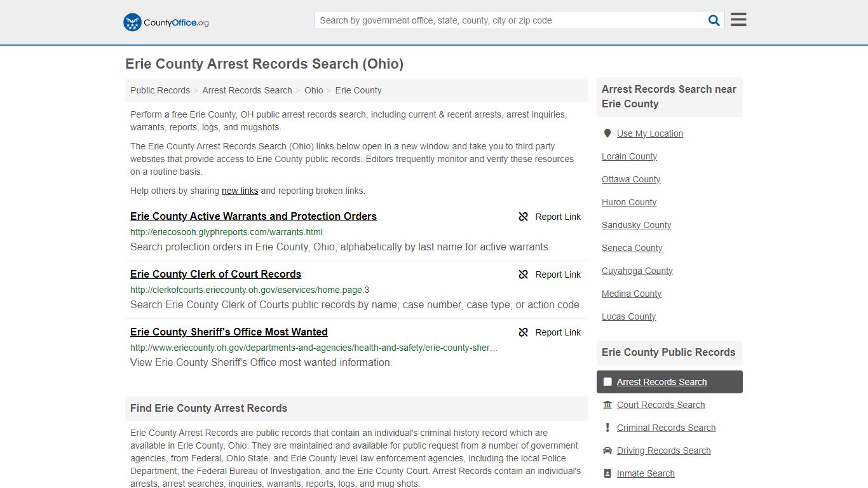Open Ottawa County arrest records
Screen dimensions: 868x488
point(631,179)
